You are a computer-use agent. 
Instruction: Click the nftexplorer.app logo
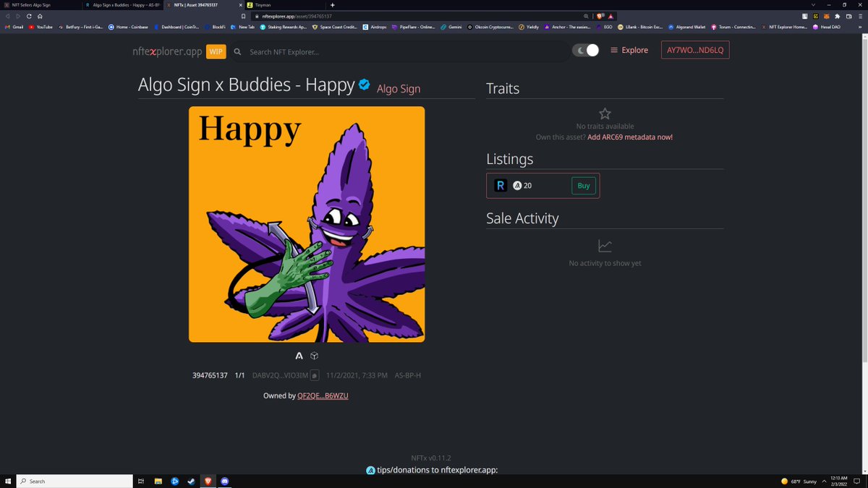coord(166,51)
